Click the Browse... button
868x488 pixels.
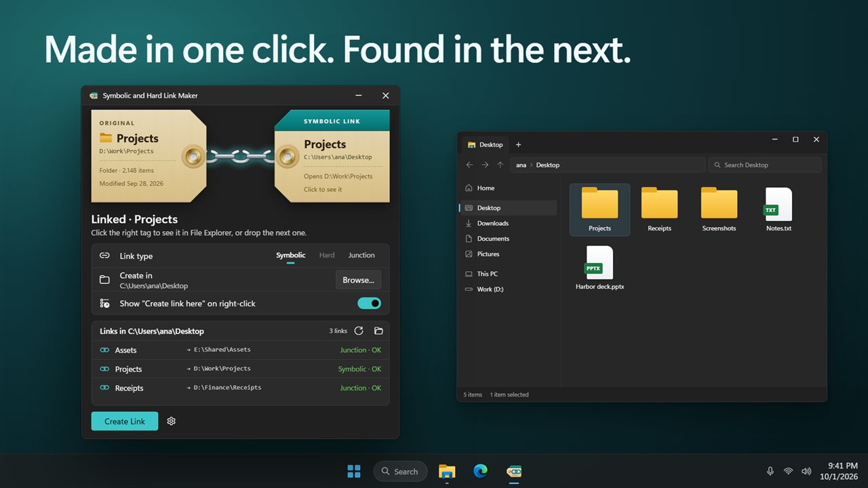coord(358,280)
